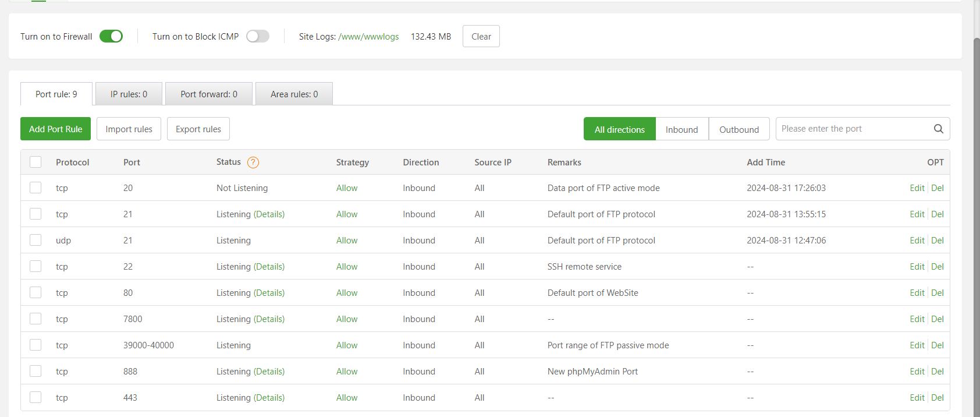
Task: Select the checkbox for port 39000-40000
Action: point(35,345)
